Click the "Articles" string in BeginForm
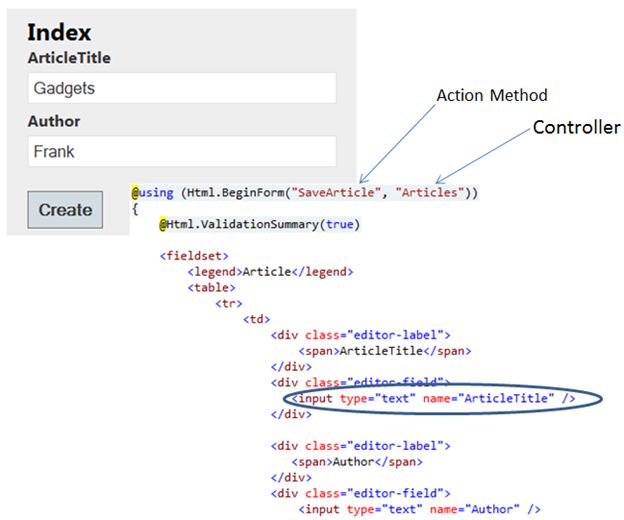The width and height of the screenshot is (624, 520). click(423, 191)
